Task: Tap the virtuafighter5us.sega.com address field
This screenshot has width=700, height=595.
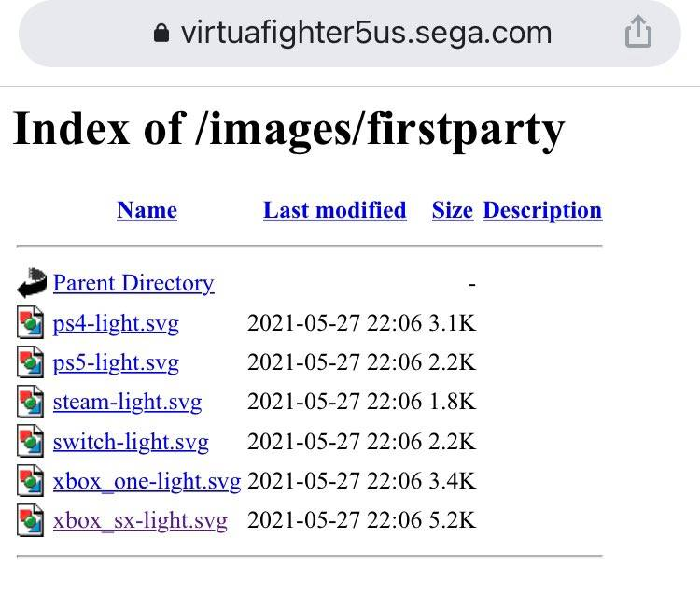Action: click(365, 35)
